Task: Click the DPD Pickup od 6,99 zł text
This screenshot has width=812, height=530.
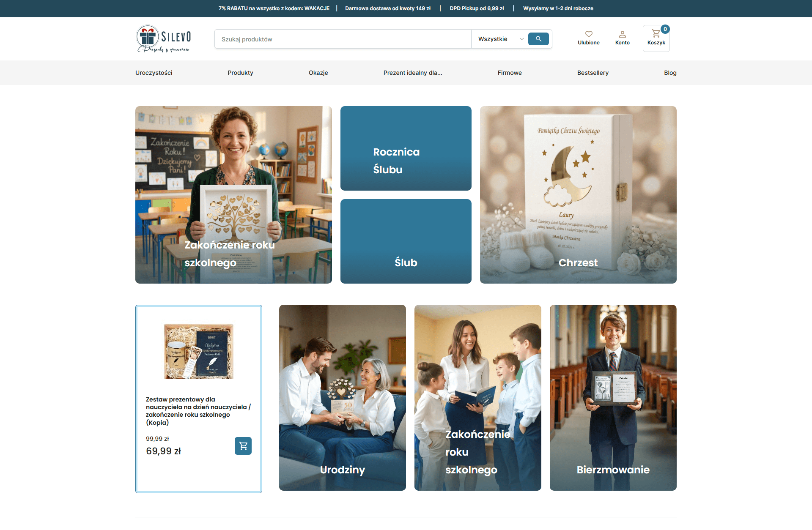Action: [x=477, y=8]
